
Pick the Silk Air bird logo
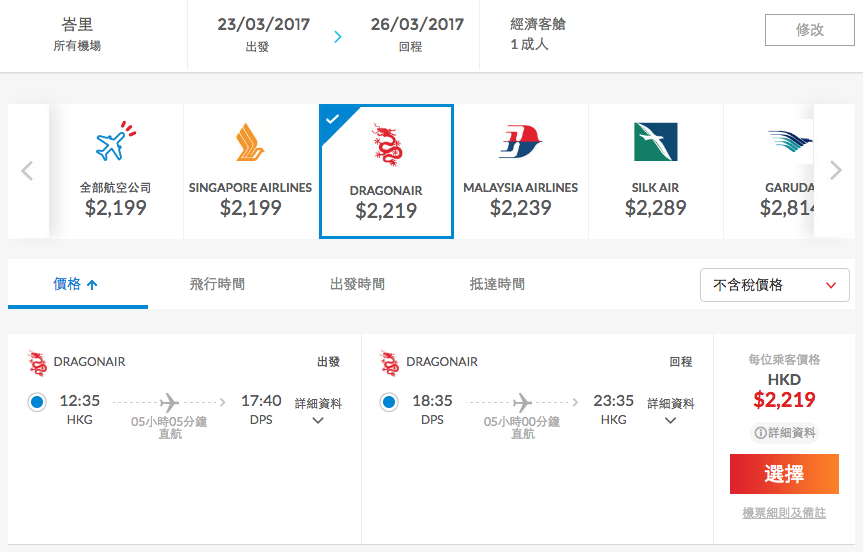(656, 141)
